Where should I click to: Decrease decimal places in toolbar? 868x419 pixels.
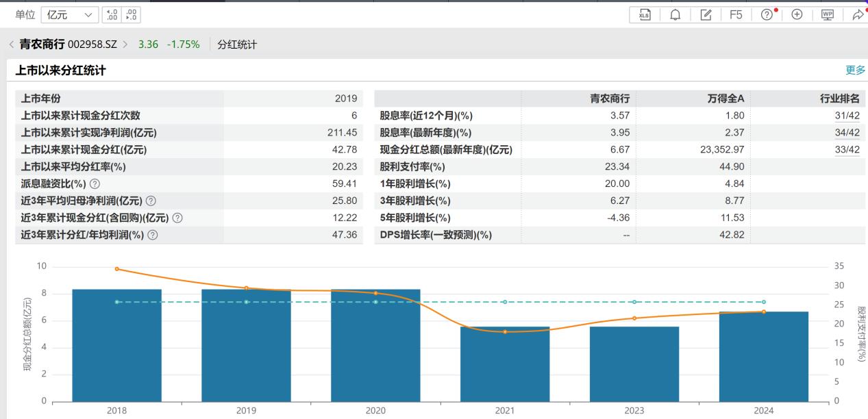tap(130, 14)
